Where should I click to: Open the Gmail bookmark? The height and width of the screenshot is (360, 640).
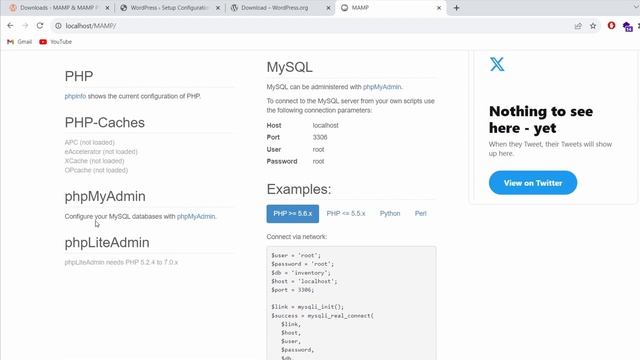(x=19, y=42)
